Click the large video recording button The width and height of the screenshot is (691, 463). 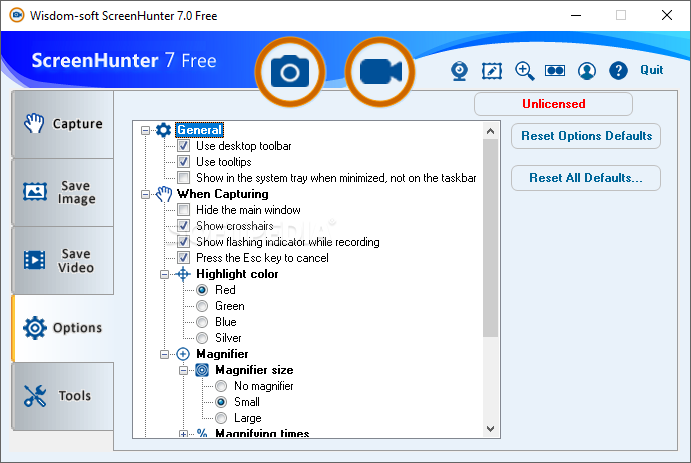(380, 72)
